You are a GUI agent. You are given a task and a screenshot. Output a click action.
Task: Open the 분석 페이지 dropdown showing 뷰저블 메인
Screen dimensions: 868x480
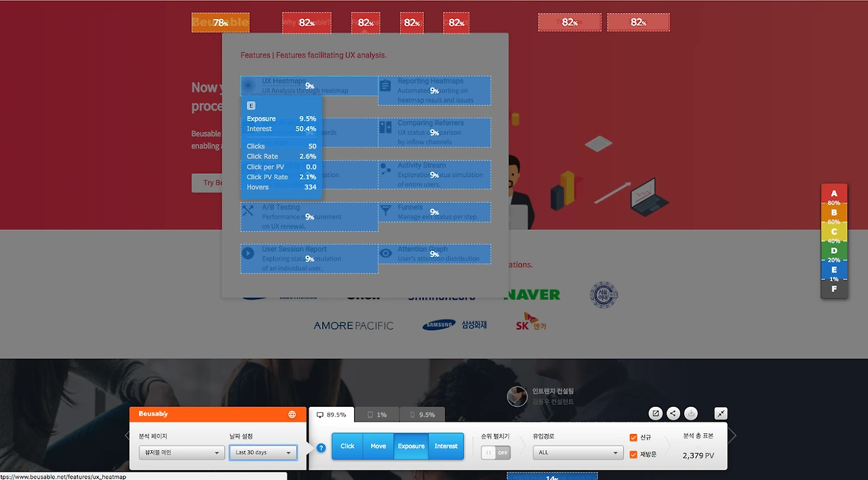(x=181, y=452)
